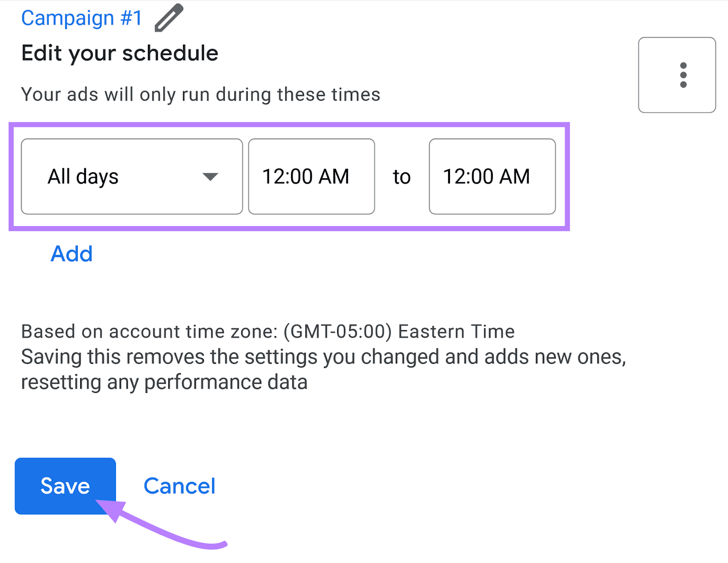Save the ad schedule changes
This screenshot has width=728, height=563.
pos(65,486)
